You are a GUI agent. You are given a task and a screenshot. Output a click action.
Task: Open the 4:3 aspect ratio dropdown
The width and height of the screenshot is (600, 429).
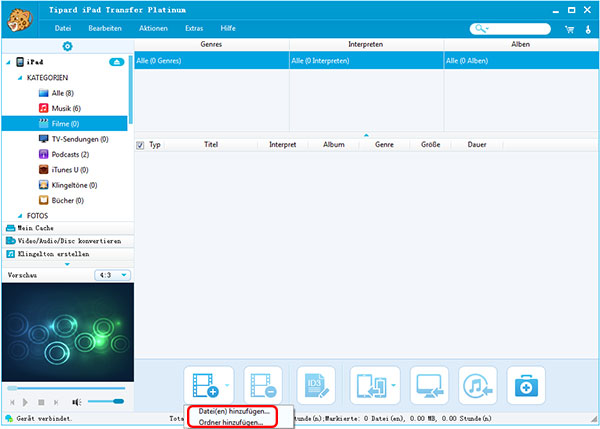(112, 275)
